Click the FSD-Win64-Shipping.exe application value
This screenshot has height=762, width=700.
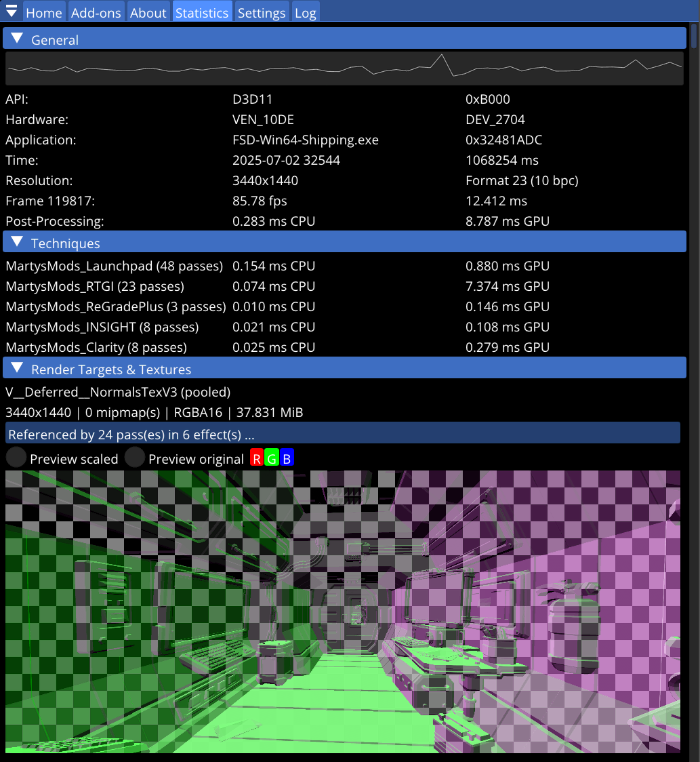tap(306, 140)
